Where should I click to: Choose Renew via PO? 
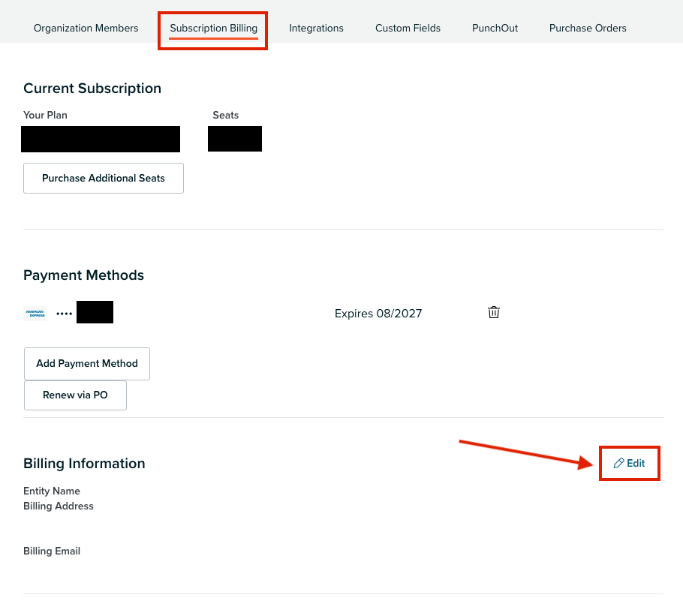tap(75, 395)
